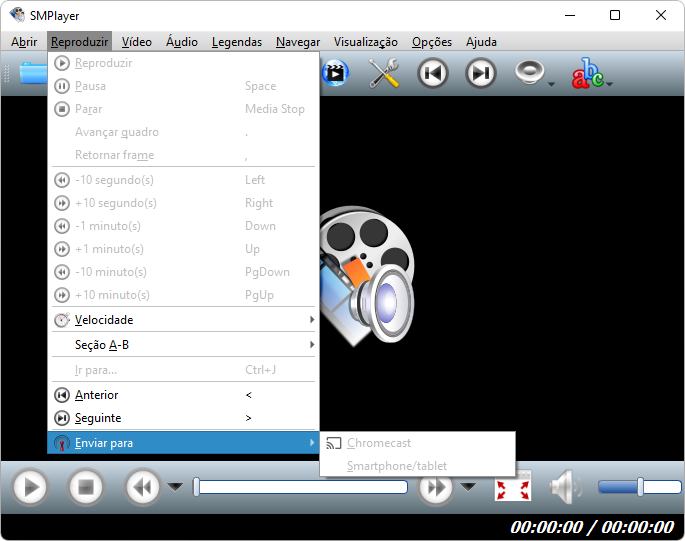Click the Enviar para submenu arrow
Screen dimensions: 685x541
click(312, 443)
